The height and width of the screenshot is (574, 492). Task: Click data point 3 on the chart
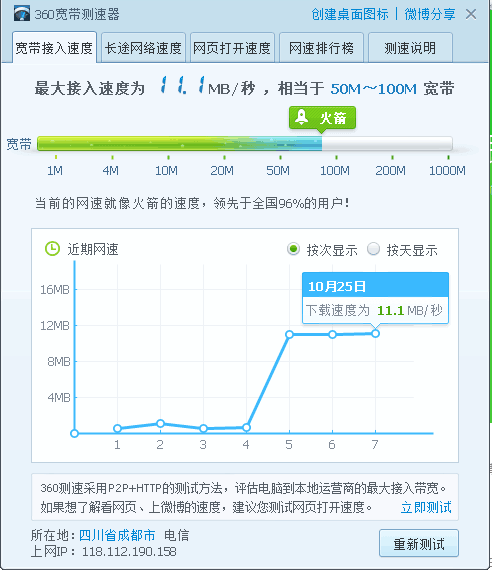pyautogui.click(x=204, y=428)
